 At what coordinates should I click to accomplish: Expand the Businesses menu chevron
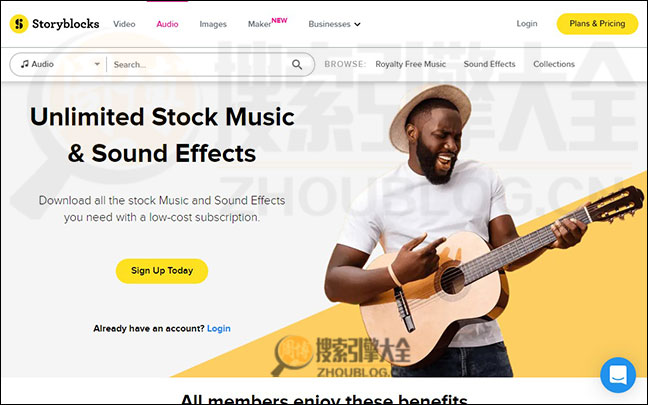click(357, 24)
